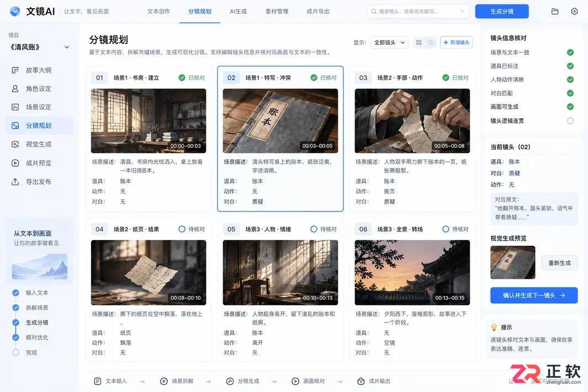
Task: Click the 成片输出 workflow icon at bottom
Action: click(x=361, y=381)
